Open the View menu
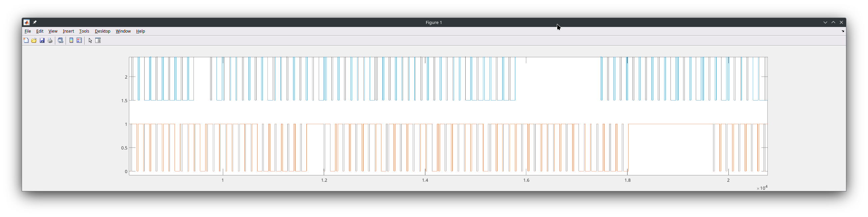The image size is (868, 217). click(53, 31)
